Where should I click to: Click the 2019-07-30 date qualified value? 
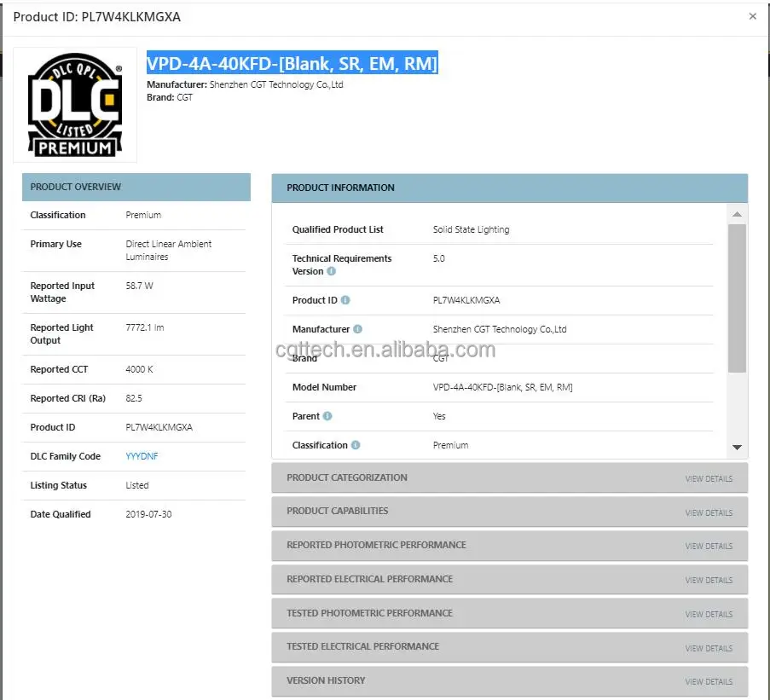point(148,514)
